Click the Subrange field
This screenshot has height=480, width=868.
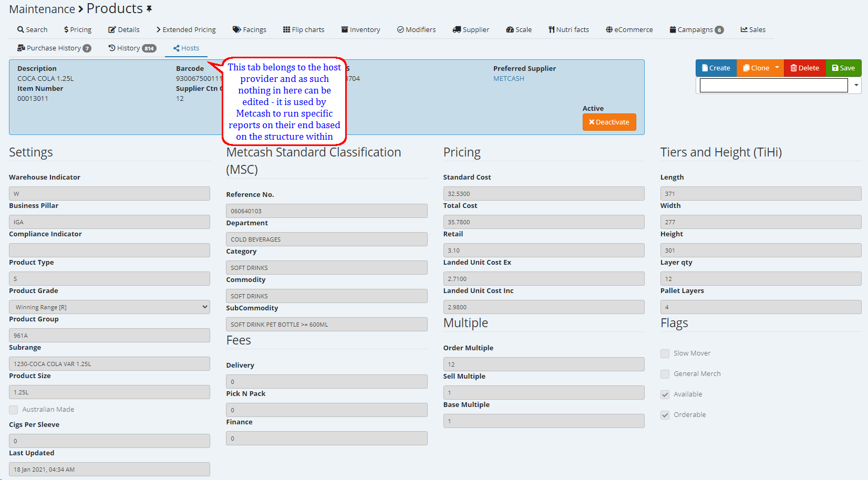click(x=109, y=364)
